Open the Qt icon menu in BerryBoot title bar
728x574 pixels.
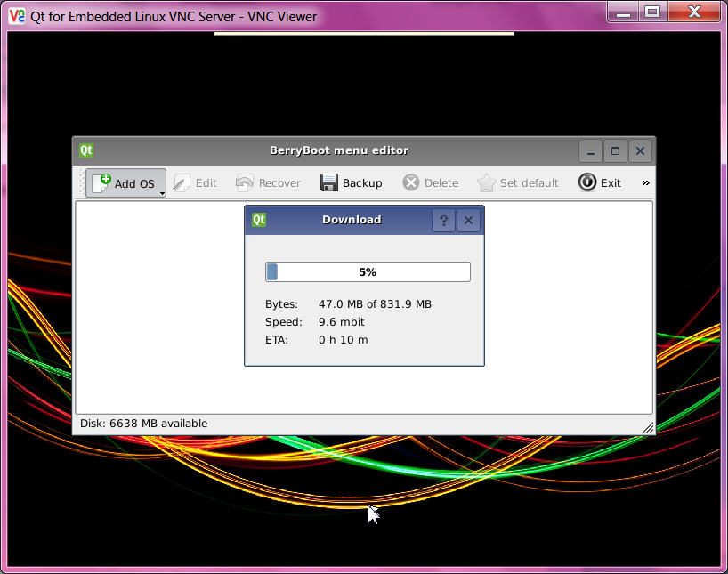click(x=86, y=150)
